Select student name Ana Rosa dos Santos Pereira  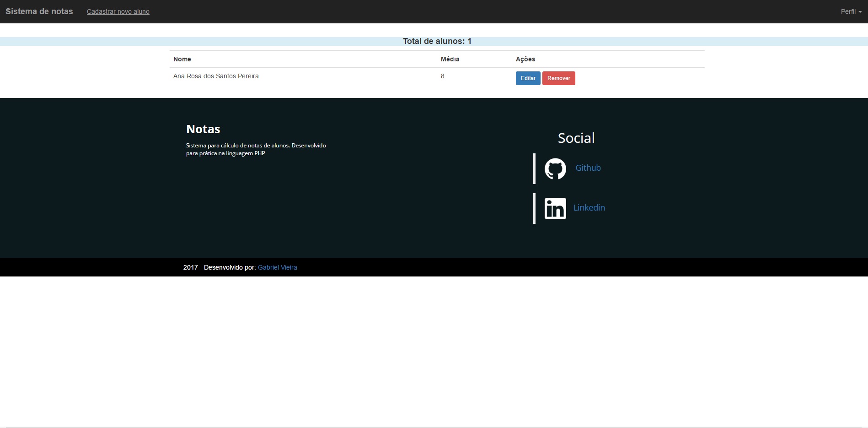tap(216, 76)
